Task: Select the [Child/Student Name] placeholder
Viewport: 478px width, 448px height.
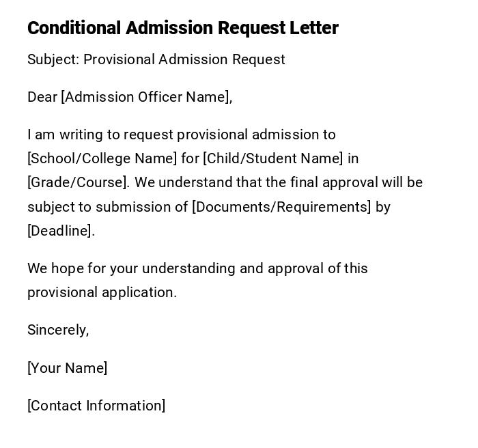Action: (x=273, y=158)
